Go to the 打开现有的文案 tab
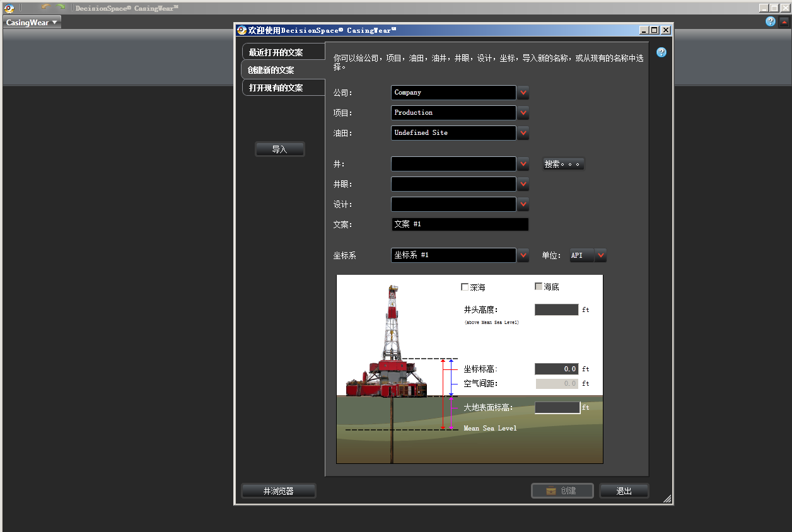792x532 pixels. click(284, 88)
